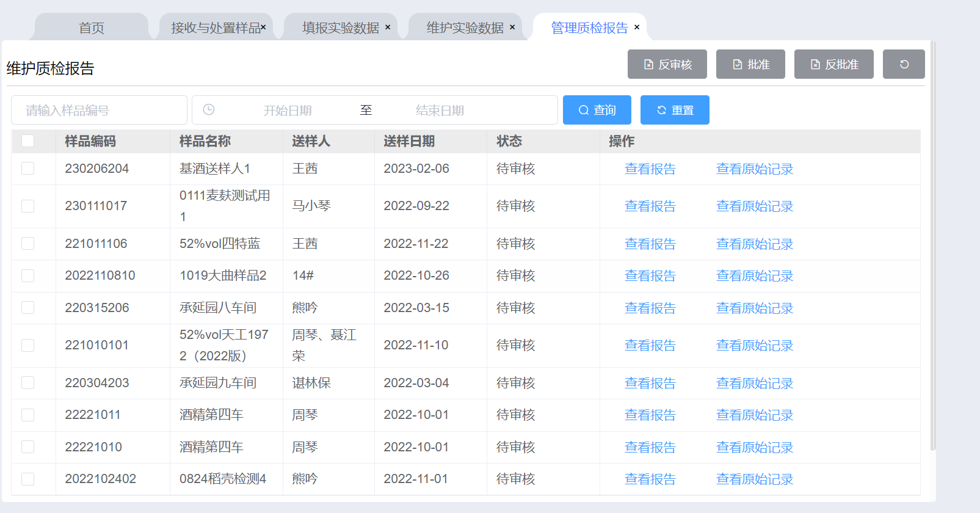The width and height of the screenshot is (980, 513).
Task: Close the 管理质检报告 tab
Action: [x=637, y=27]
